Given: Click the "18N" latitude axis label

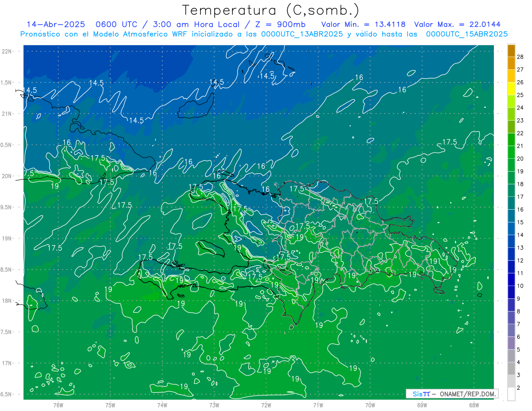Looking at the screenshot, I should coord(7,301).
